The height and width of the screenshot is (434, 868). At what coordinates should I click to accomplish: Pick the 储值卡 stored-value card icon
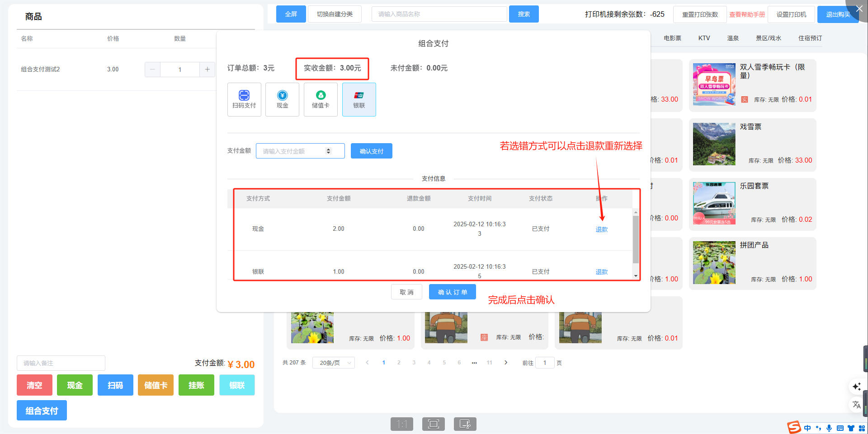click(321, 99)
